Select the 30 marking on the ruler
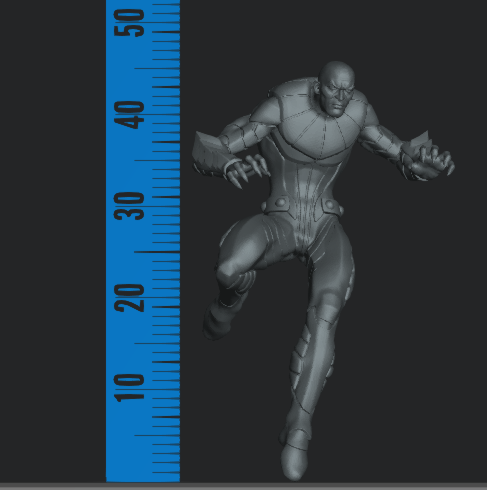Viewport: 487px width, 490px height. point(129,206)
